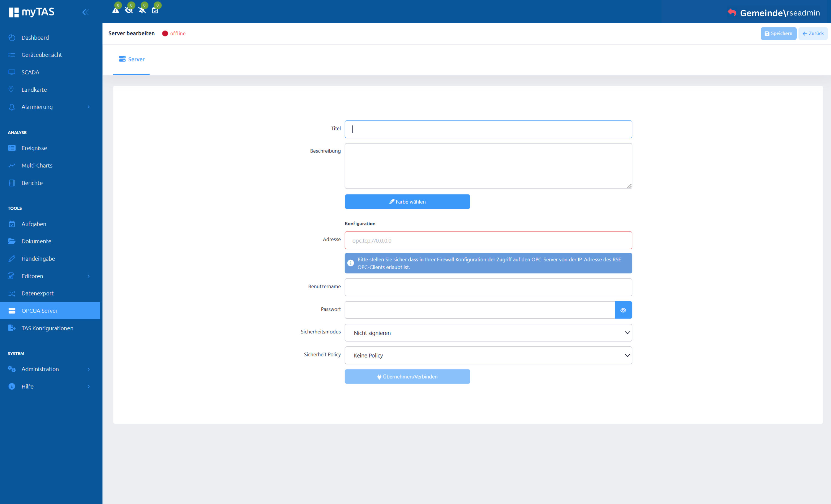
Task: Expand the Hilfe submenu chevron
Action: [x=89, y=386]
